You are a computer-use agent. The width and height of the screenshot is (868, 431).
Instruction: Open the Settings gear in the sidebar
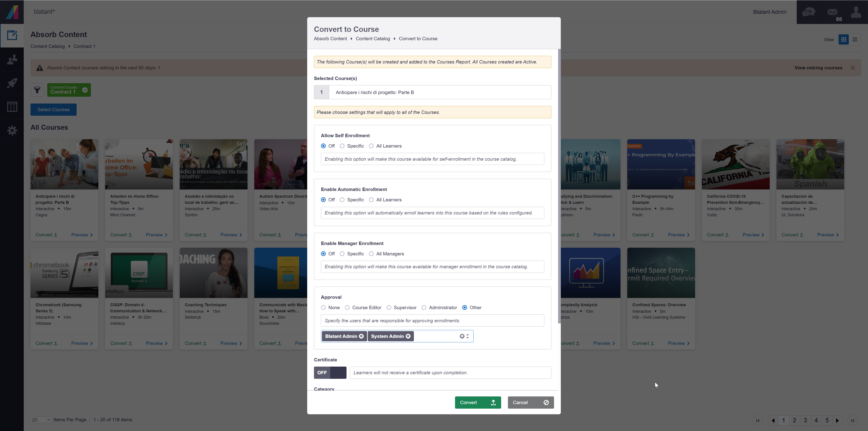click(12, 130)
